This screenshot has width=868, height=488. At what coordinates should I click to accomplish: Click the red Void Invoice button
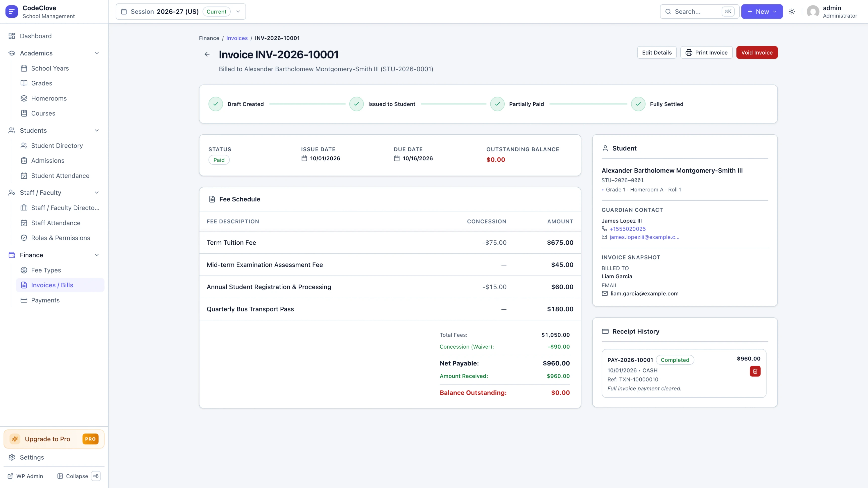(757, 52)
